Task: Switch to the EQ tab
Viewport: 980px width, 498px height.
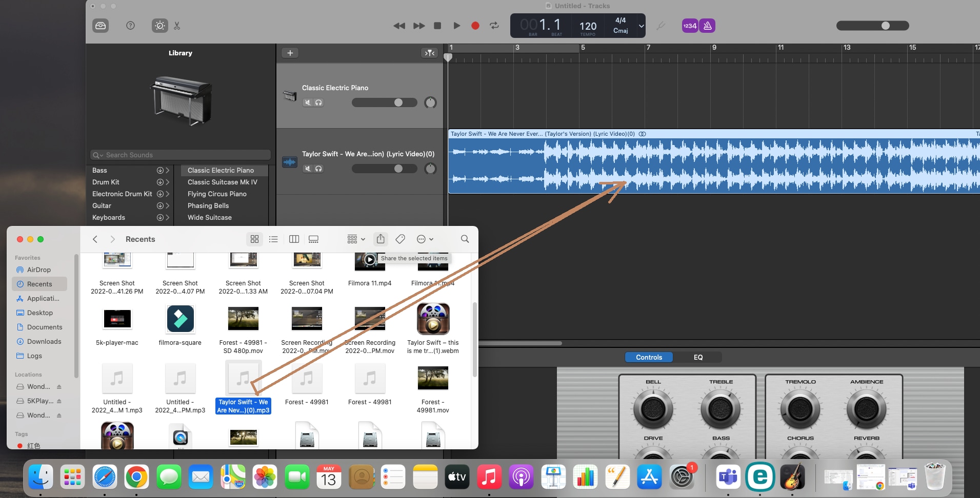Action: pyautogui.click(x=698, y=357)
